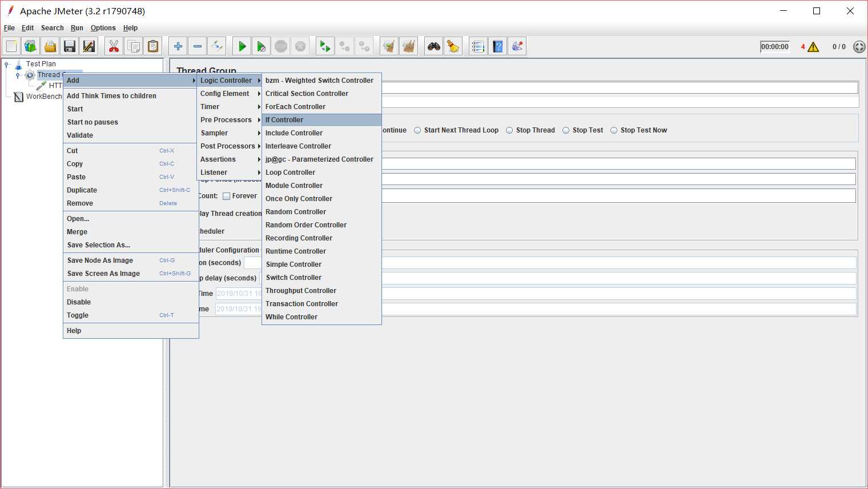Click Duplicate in the context menu
The height and width of the screenshot is (489, 868).
(x=131, y=190)
